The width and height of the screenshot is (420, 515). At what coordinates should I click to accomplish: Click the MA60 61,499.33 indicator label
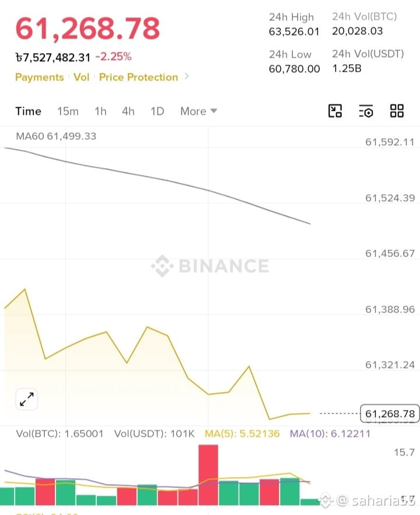56,136
